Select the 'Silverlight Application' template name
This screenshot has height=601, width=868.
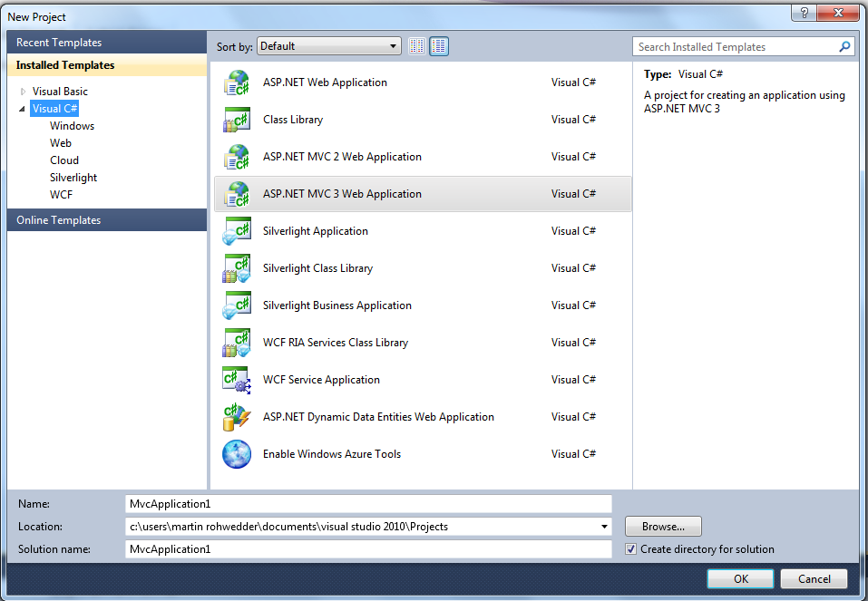(316, 231)
